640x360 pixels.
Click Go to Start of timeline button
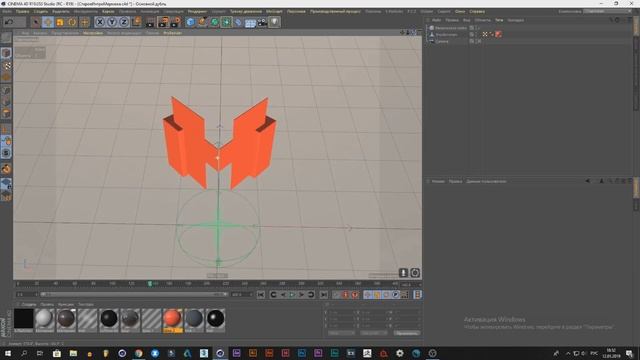pos(261,295)
